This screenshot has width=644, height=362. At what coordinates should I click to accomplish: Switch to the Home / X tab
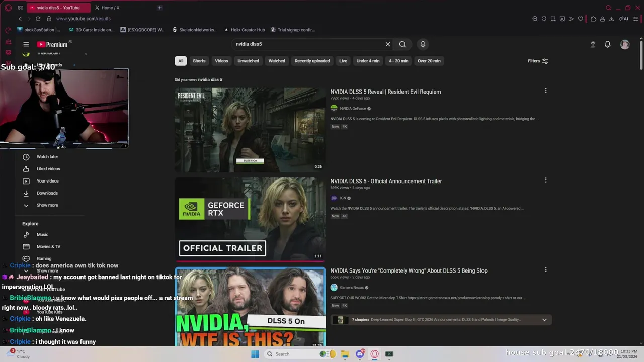[x=111, y=8]
